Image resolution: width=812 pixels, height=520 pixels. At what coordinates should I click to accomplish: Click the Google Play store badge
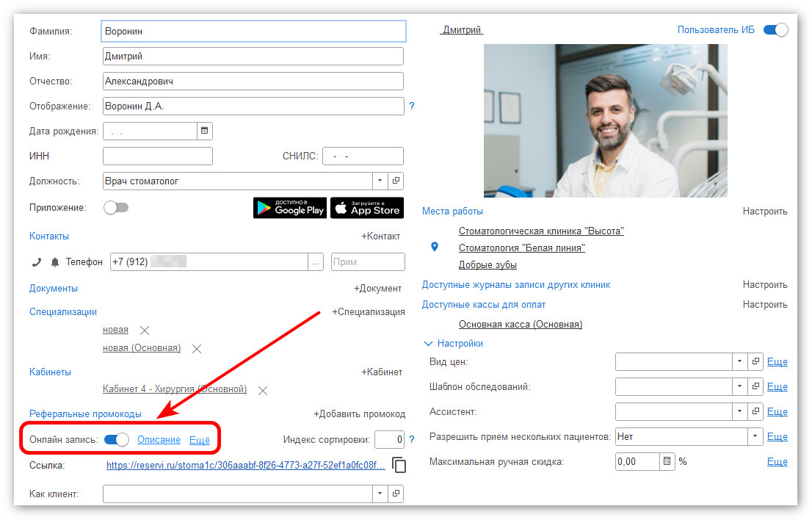point(290,208)
